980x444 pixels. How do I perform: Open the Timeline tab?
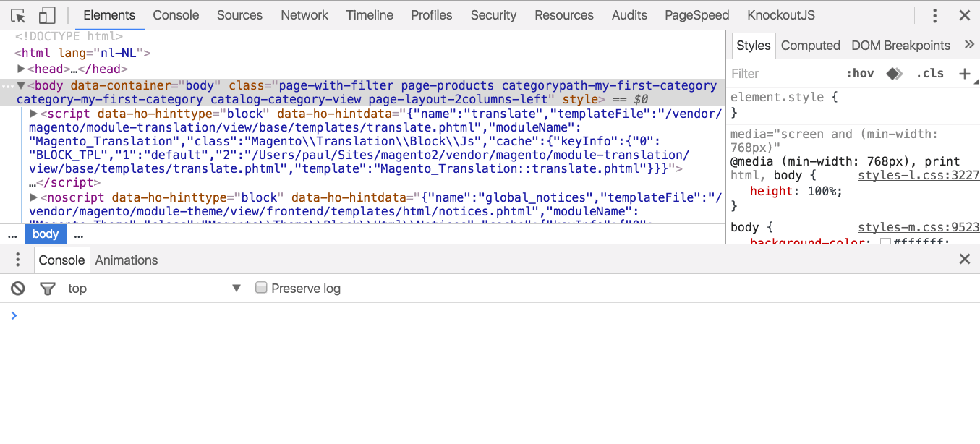pyautogui.click(x=370, y=15)
